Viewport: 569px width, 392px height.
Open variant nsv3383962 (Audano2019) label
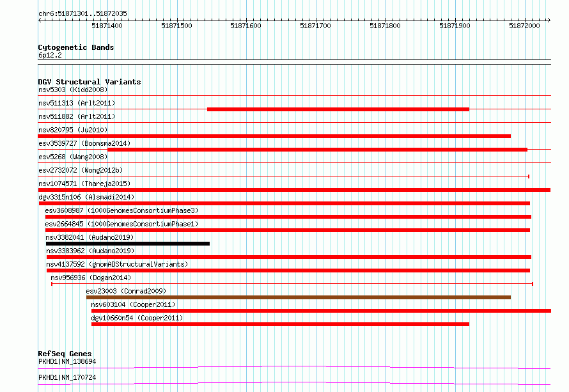(x=90, y=251)
